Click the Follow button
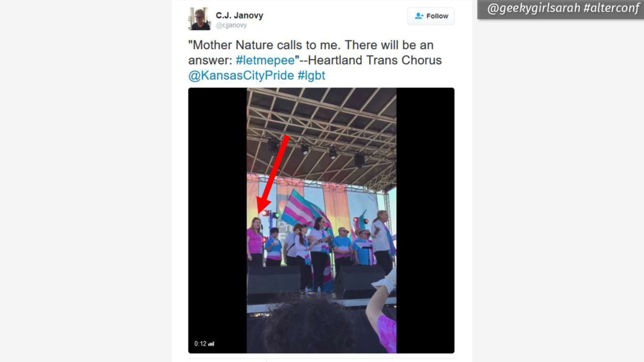This screenshot has width=644, height=362. (431, 16)
